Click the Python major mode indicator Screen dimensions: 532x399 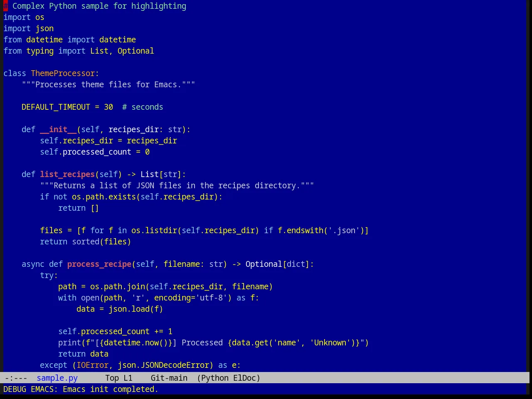[x=214, y=378]
